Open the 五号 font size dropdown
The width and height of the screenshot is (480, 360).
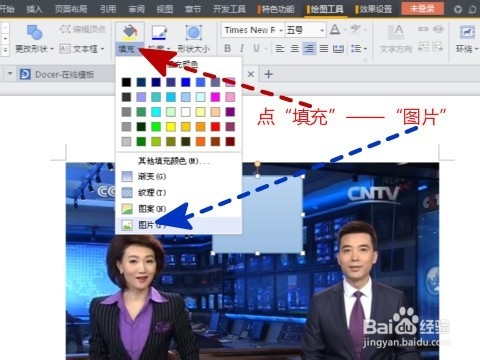(x=322, y=30)
